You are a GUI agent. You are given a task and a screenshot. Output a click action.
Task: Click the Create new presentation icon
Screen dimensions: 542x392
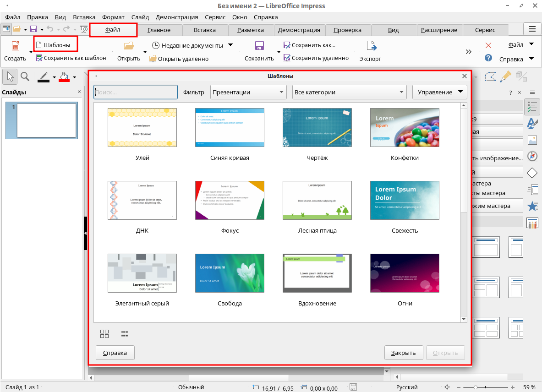[16, 46]
